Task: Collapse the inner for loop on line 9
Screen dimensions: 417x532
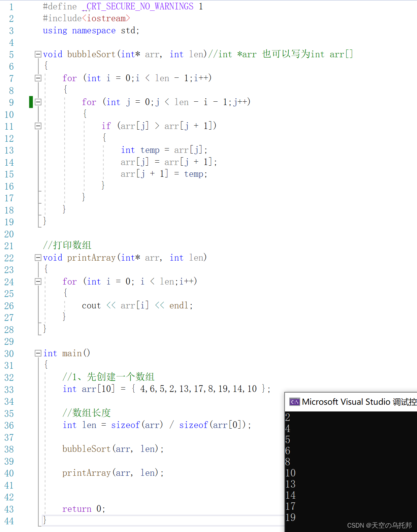Action: click(x=38, y=102)
